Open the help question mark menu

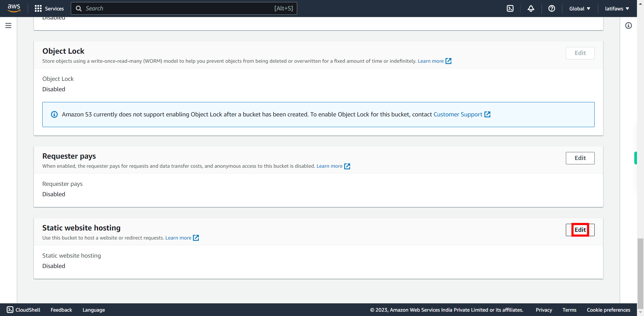552,8
